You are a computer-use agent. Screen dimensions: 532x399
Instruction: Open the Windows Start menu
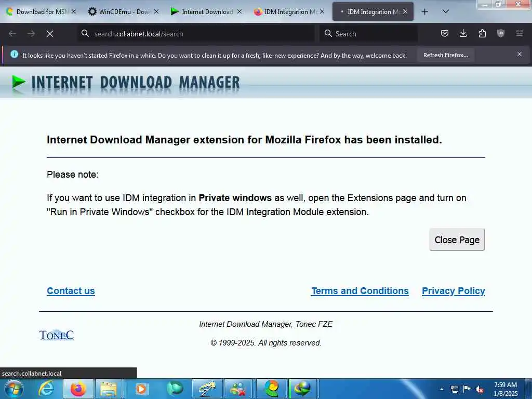point(14,389)
